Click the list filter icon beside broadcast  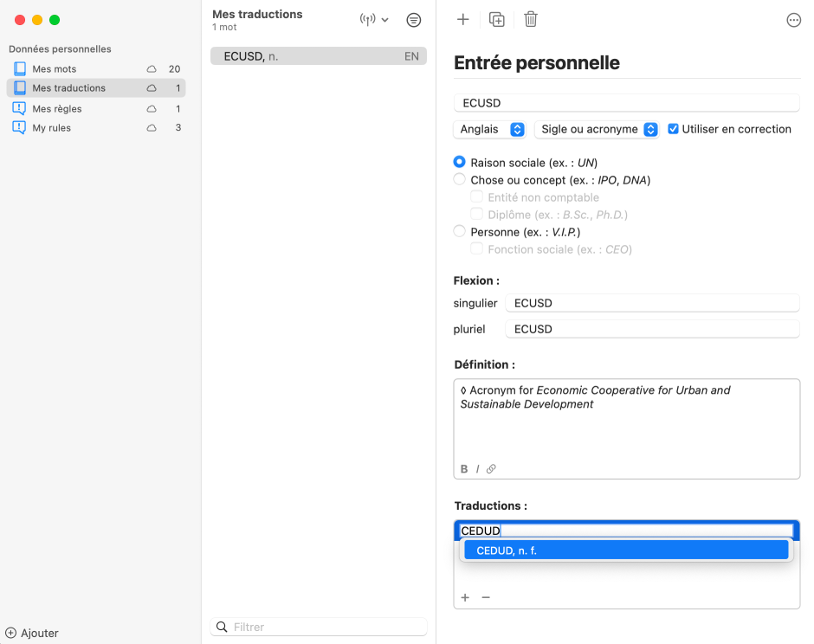coord(414,20)
